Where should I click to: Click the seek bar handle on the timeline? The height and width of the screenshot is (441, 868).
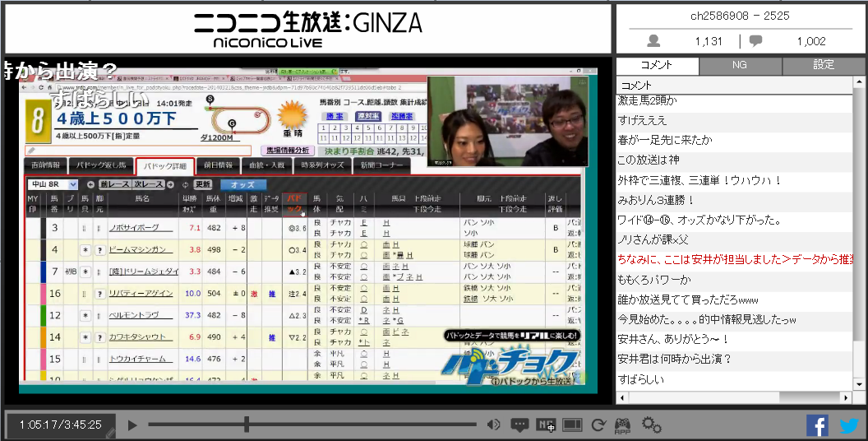click(247, 425)
